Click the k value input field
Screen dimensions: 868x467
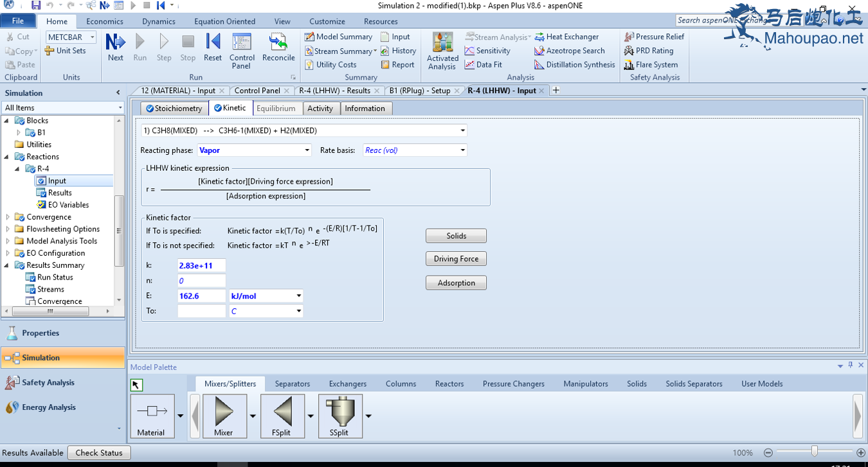tap(201, 266)
